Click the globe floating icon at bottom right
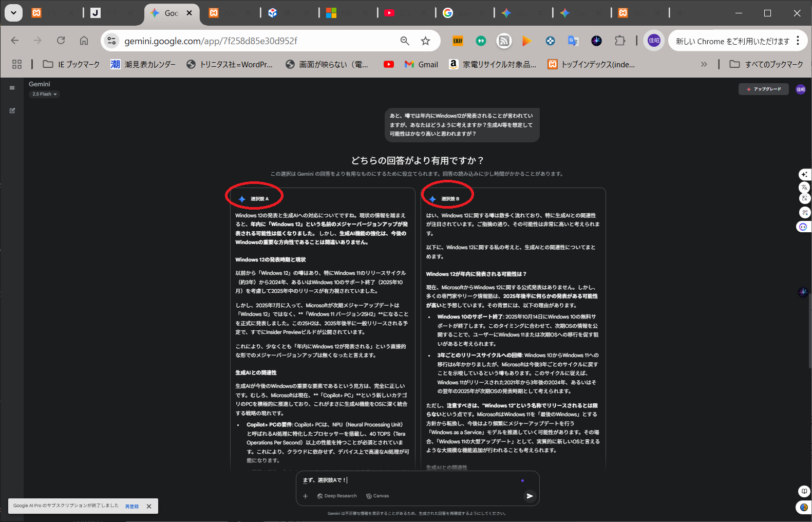Screen dimensions: 812x522 tap(804, 507)
